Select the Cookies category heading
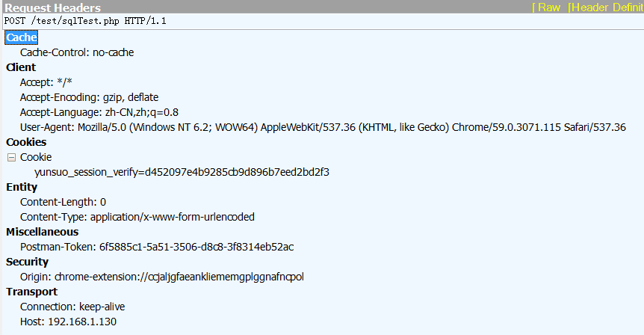This screenshot has height=335, width=644. click(26, 142)
